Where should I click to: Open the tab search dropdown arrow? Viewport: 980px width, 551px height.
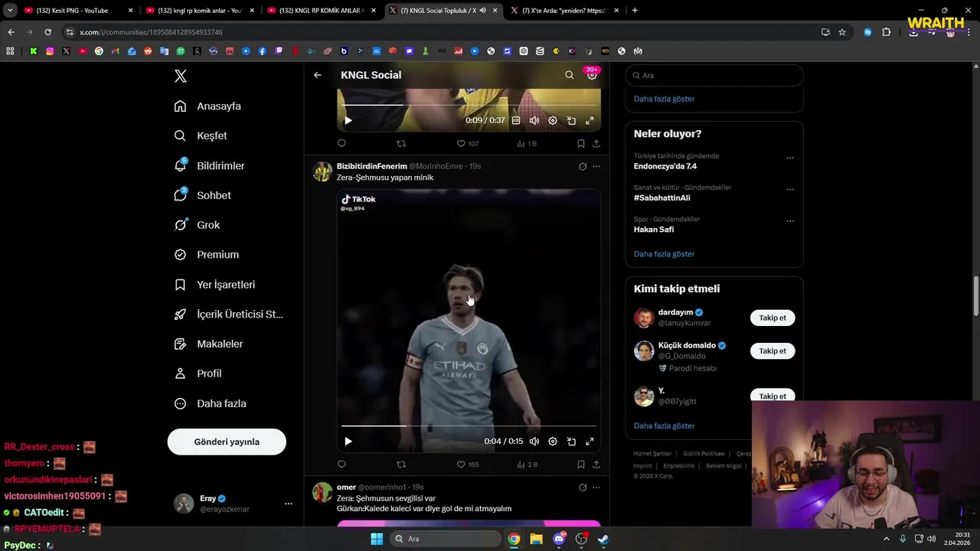(10, 11)
